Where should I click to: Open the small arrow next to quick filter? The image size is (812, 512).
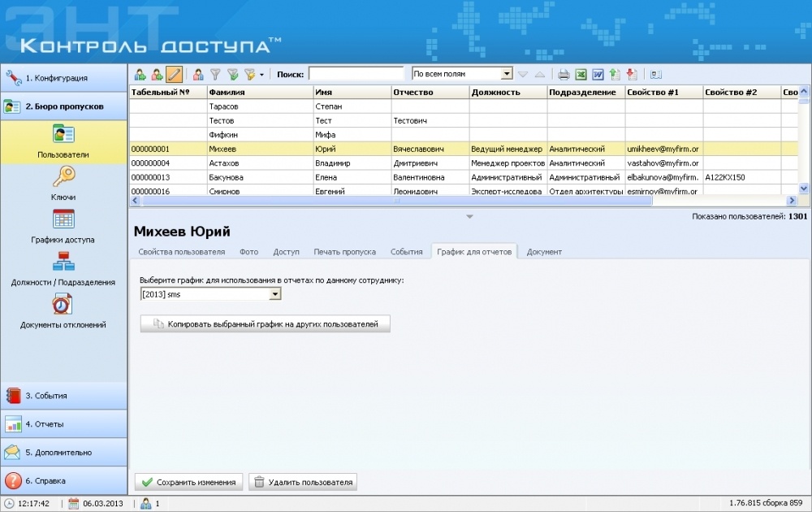click(261, 75)
